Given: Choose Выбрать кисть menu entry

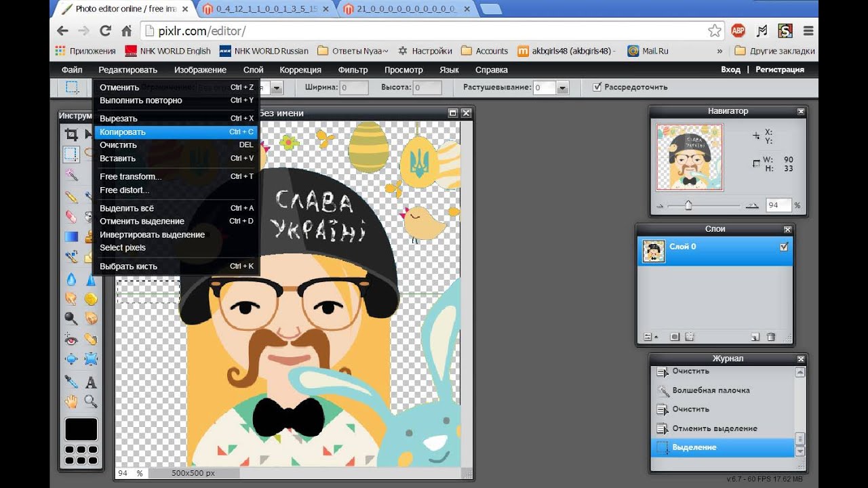Looking at the screenshot, I should tap(176, 266).
